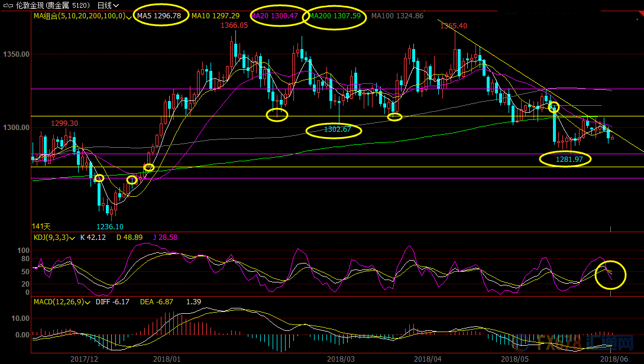Click the 1300.00 price axis label
Viewport: 644px width, 364px height.
pyautogui.click(x=17, y=128)
